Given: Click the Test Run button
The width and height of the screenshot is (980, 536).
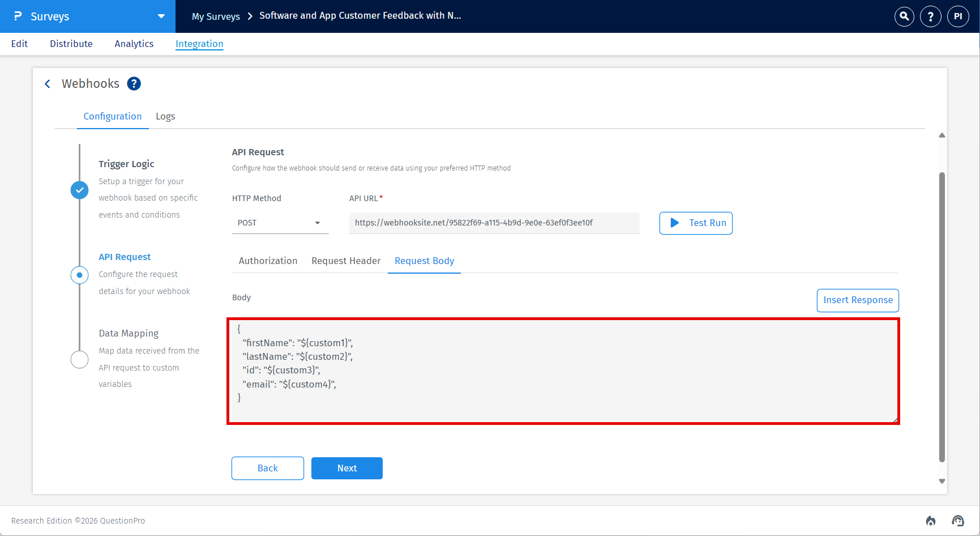Looking at the screenshot, I should tap(696, 223).
